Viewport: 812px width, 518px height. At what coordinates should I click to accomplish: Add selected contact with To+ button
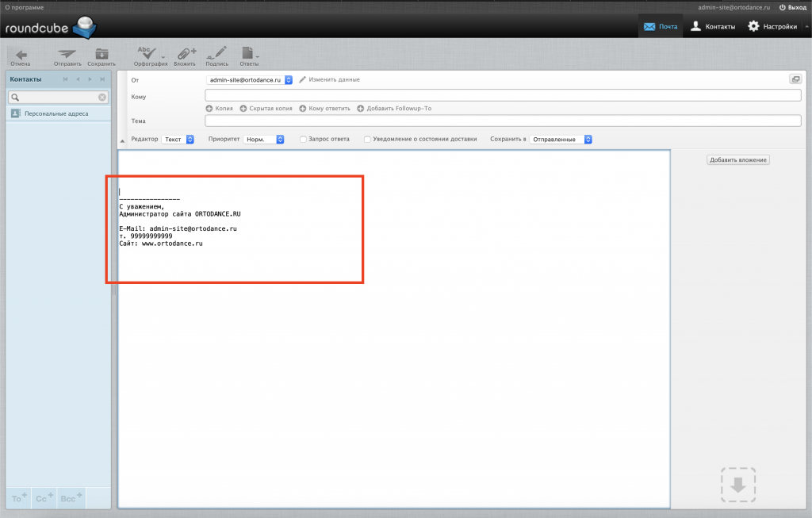(x=19, y=498)
